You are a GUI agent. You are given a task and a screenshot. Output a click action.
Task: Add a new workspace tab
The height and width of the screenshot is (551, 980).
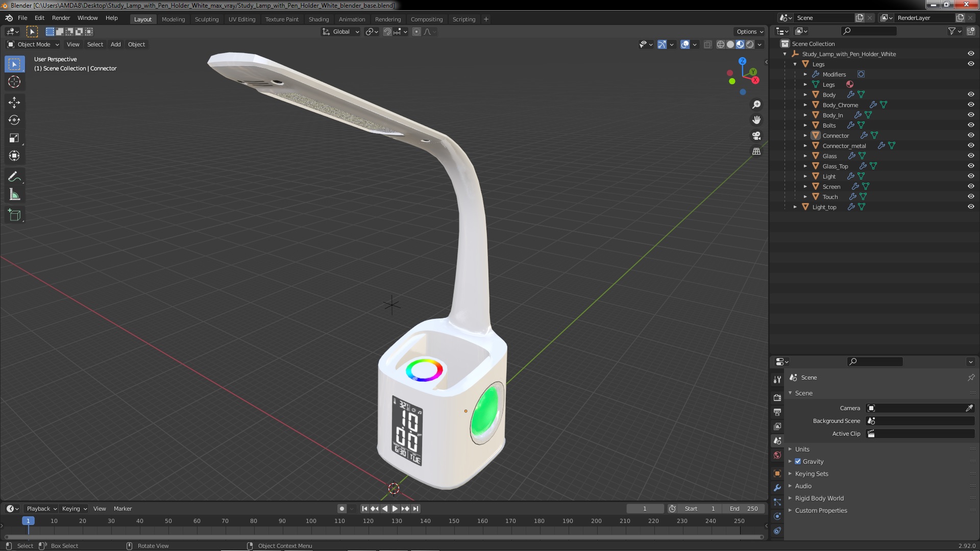[486, 19]
